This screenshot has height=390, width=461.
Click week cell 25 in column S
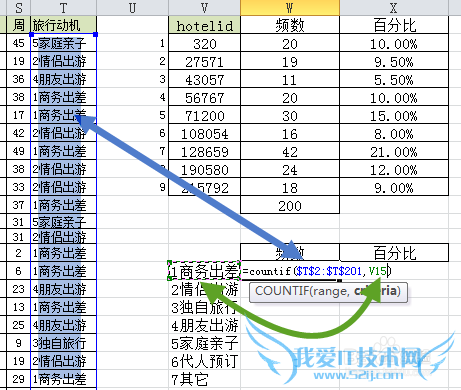click(18, 325)
